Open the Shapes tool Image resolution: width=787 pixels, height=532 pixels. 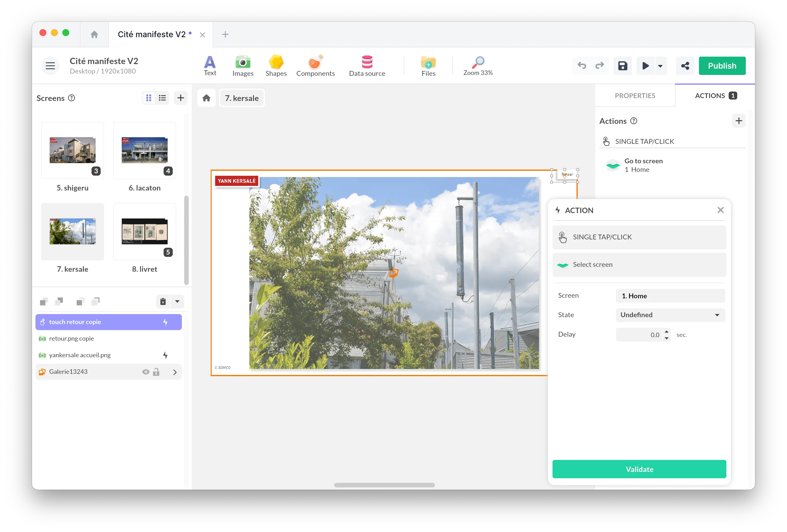coord(276,66)
